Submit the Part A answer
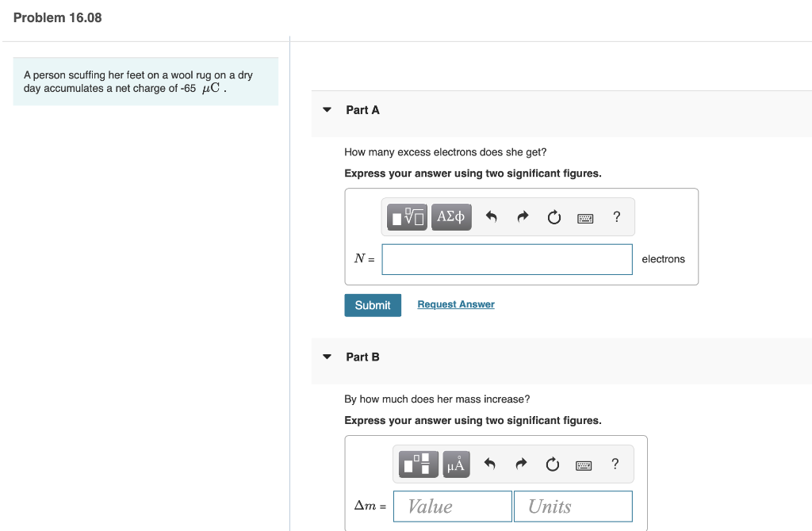The height and width of the screenshot is (531, 812). (x=373, y=305)
